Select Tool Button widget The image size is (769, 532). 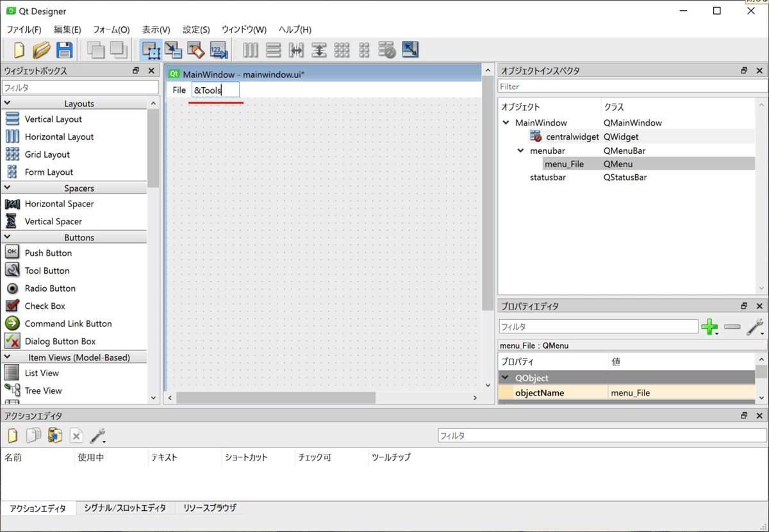(x=47, y=270)
